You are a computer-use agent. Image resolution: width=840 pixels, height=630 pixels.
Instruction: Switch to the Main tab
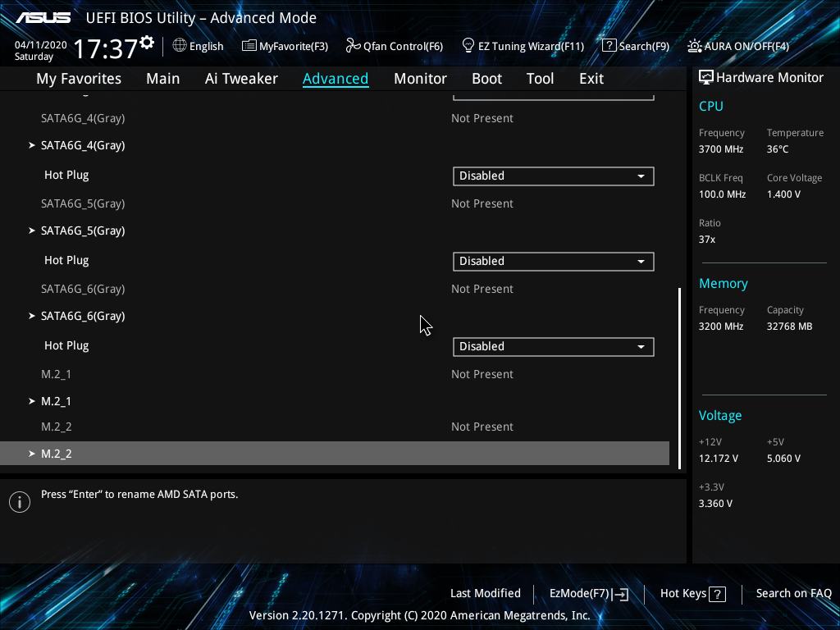[x=163, y=78]
